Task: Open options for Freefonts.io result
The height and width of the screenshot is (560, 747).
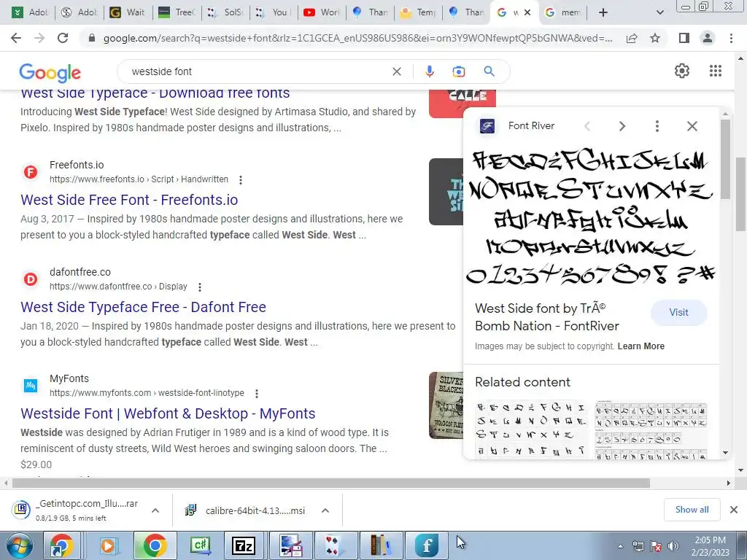Action: pos(241,180)
